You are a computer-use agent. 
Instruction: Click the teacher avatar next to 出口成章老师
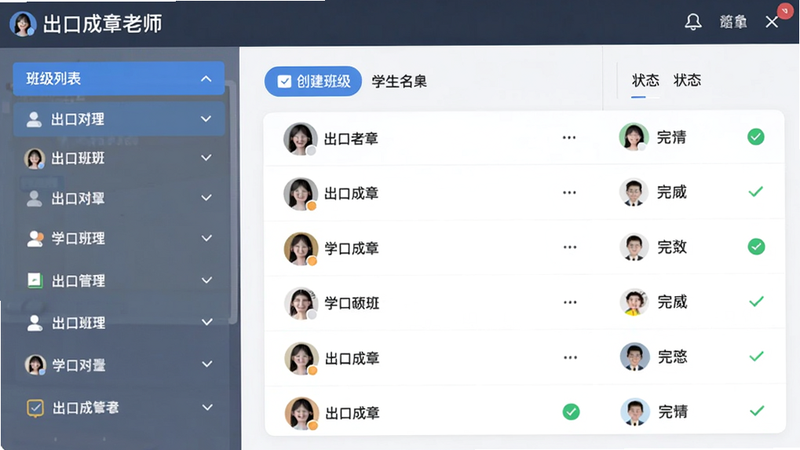[x=23, y=23]
